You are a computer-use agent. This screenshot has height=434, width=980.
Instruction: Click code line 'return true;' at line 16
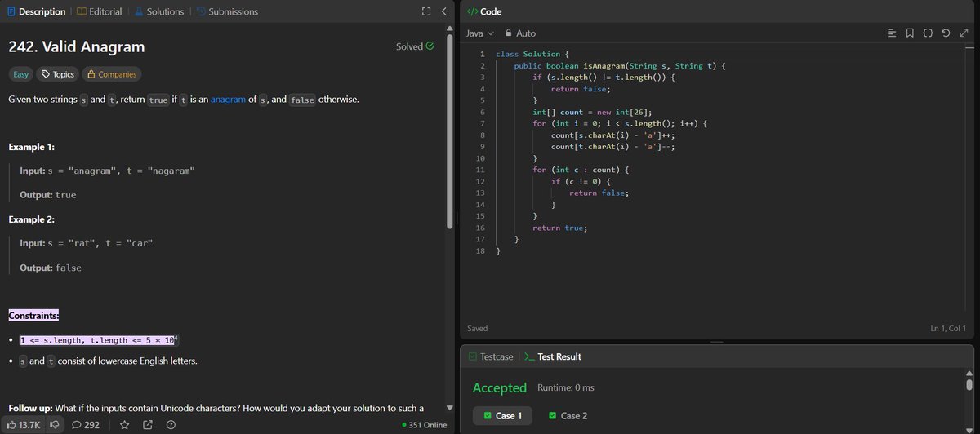point(559,228)
